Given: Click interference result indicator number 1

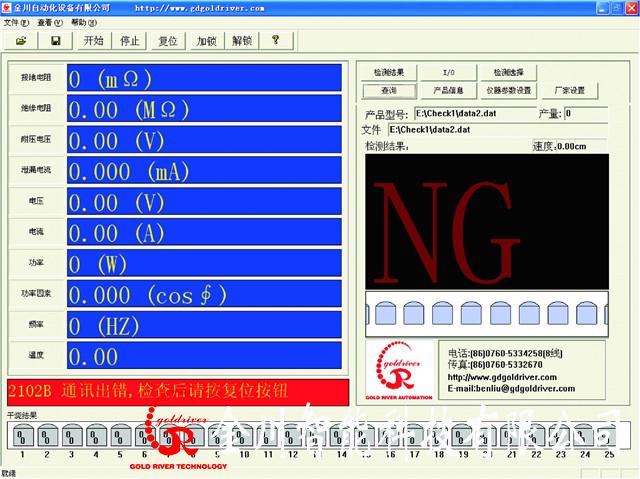Looking at the screenshot, I should click(20, 436).
